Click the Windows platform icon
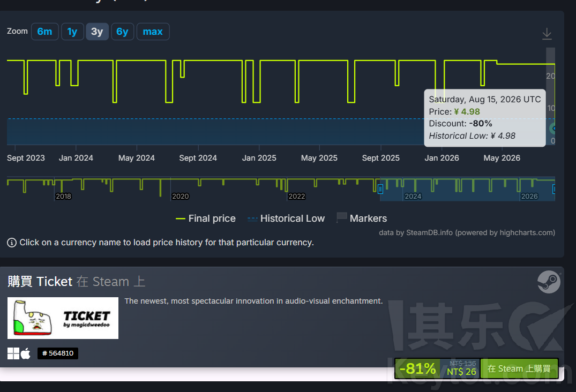 pos(13,353)
